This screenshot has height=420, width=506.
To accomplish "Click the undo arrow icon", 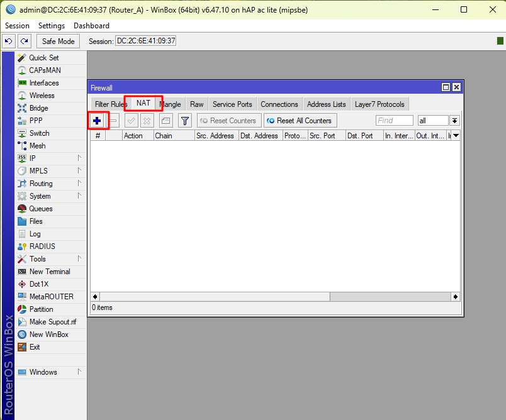I will pyautogui.click(x=9, y=41).
